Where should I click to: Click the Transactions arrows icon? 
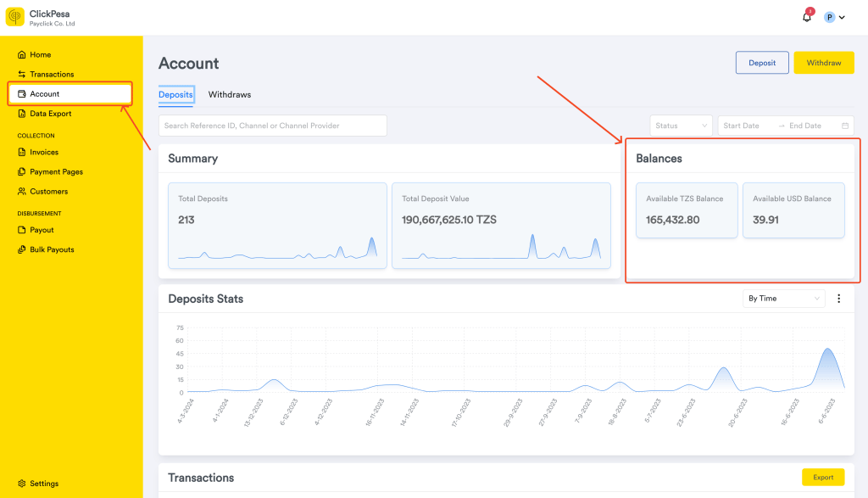pyautogui.click(x=21, y=74)
